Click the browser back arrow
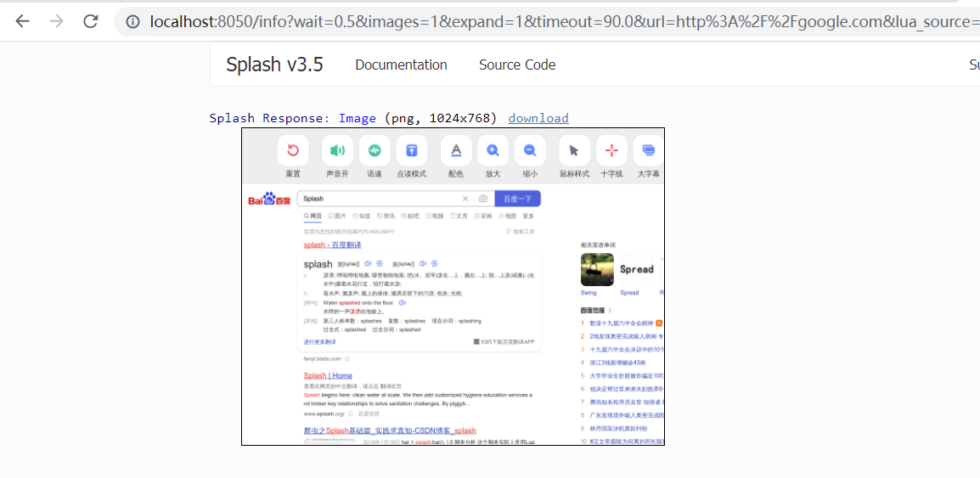Viewport: 980px width, 478px height. [x=22, y=21]
